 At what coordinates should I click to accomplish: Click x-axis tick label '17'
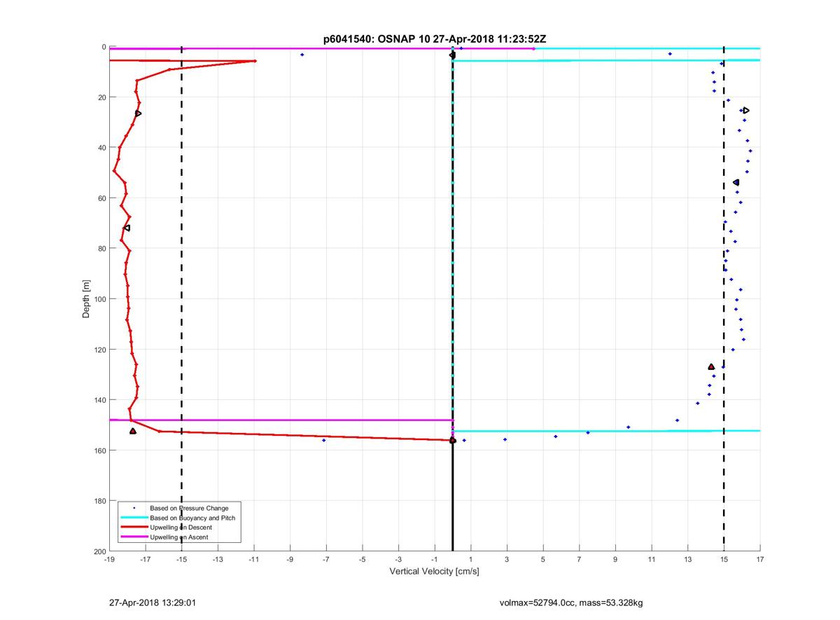(760, 559)
